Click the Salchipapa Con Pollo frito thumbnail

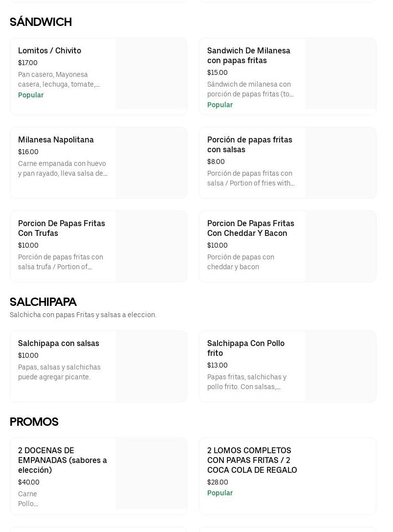[340, 366]
